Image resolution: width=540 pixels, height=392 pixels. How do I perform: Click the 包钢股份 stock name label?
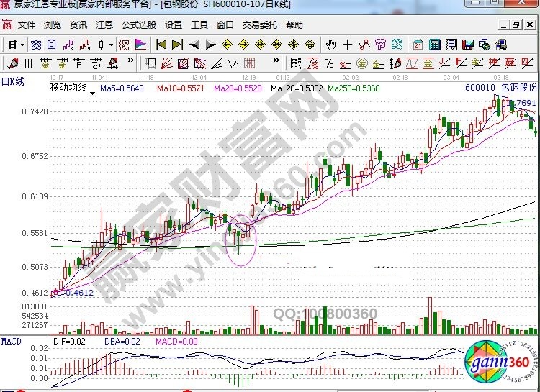coord(518,87)
